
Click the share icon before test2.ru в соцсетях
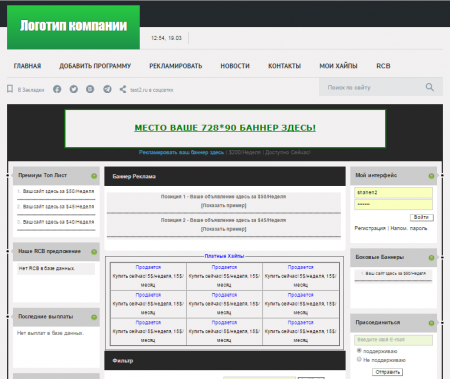point(123,89)
